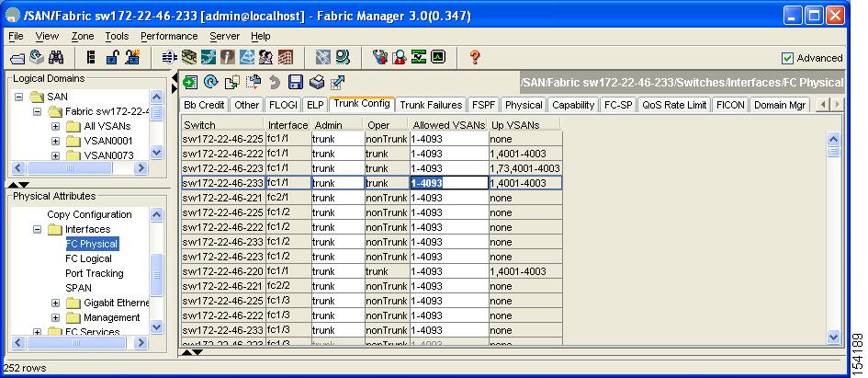Select Port Tracking in Physical Attributes
The height and width of the screenshot is (378, 868).
point(94,273)
